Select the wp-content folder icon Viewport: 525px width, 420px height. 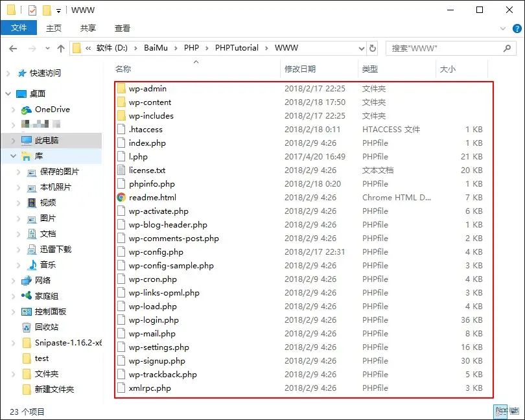click(121, 102)
